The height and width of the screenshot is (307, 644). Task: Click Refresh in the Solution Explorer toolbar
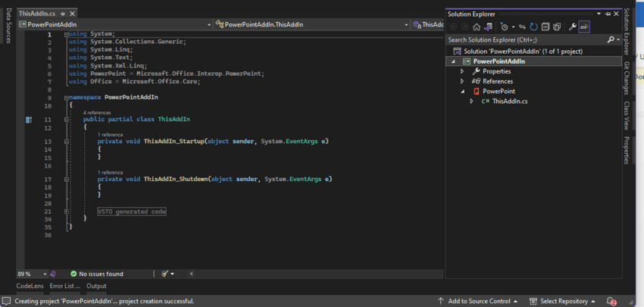click(x=533, y=27)
